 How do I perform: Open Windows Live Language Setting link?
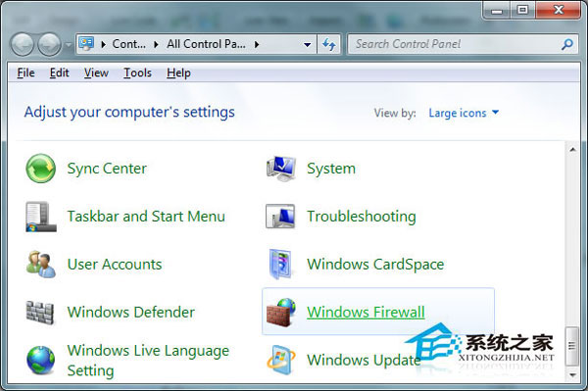tap(148, 361)
